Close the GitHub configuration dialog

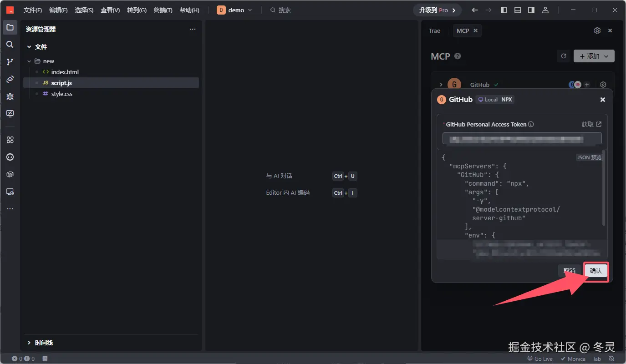coord(603,100)
